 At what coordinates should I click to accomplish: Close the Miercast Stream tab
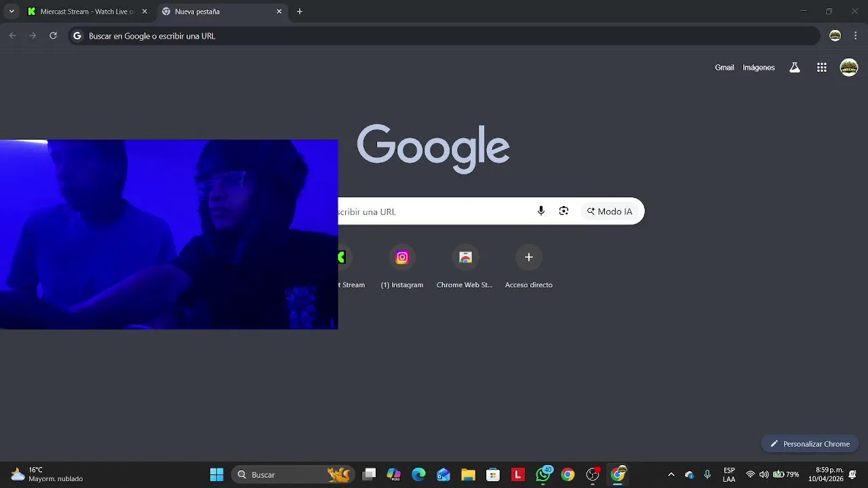pyautogui.click(x=144, y=12)
